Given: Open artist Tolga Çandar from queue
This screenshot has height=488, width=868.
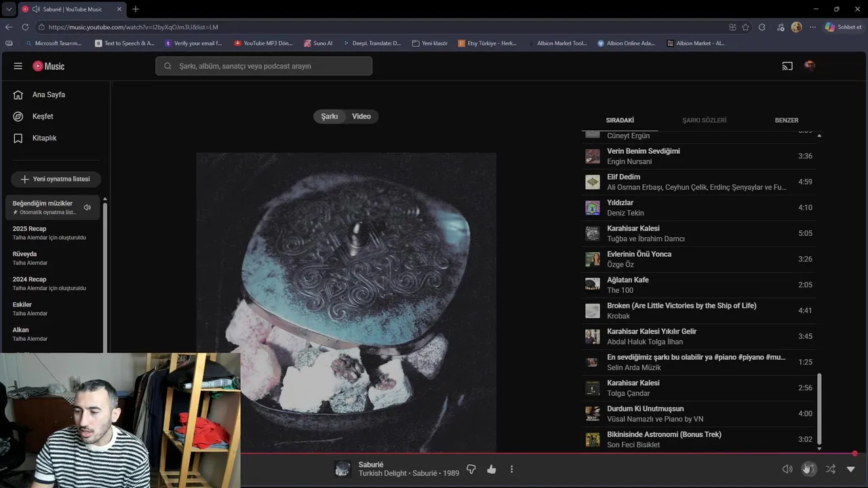Looking at the screenshot, I should tap(628, 393).
